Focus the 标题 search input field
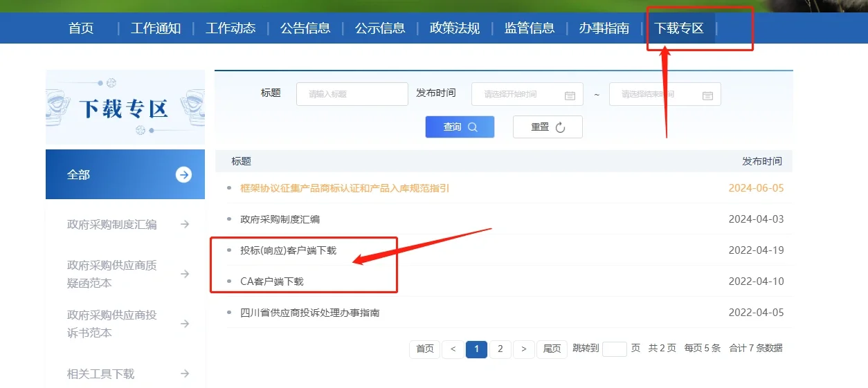868x388 pixels. (352, 94)
